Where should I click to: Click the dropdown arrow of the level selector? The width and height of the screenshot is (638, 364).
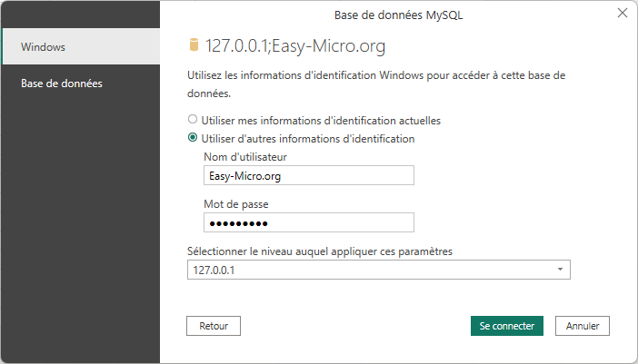point(560,271)
